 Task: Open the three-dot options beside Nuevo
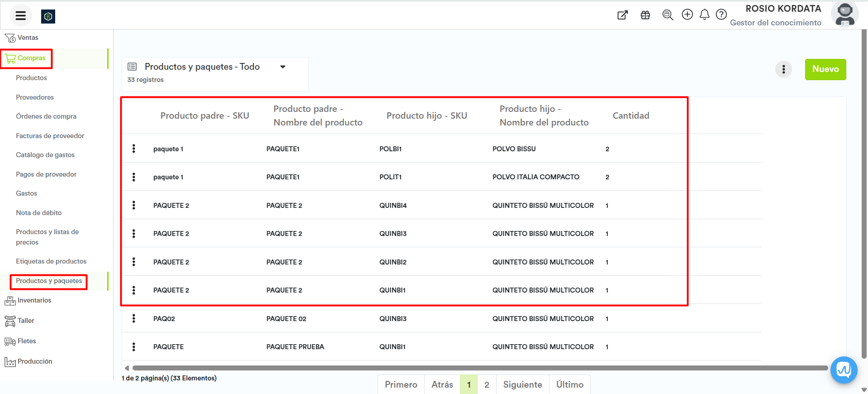783,69
